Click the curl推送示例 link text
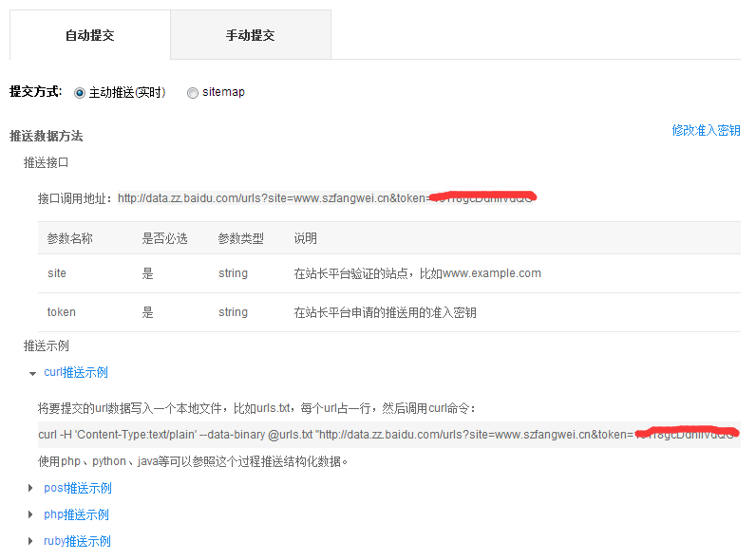 pos(76,373)
